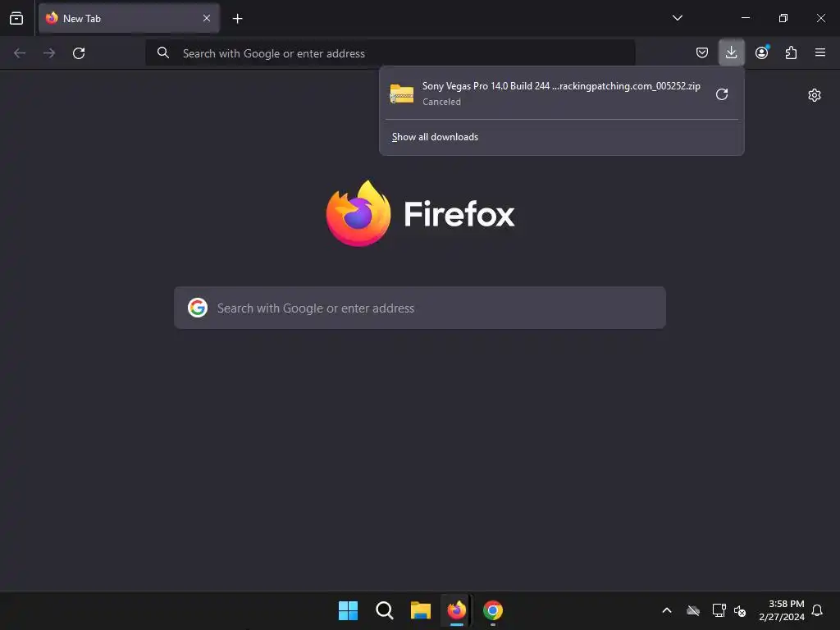Show hidden system tray icons
The height and width of the screenshot is (630, 840).
point(667,610)
